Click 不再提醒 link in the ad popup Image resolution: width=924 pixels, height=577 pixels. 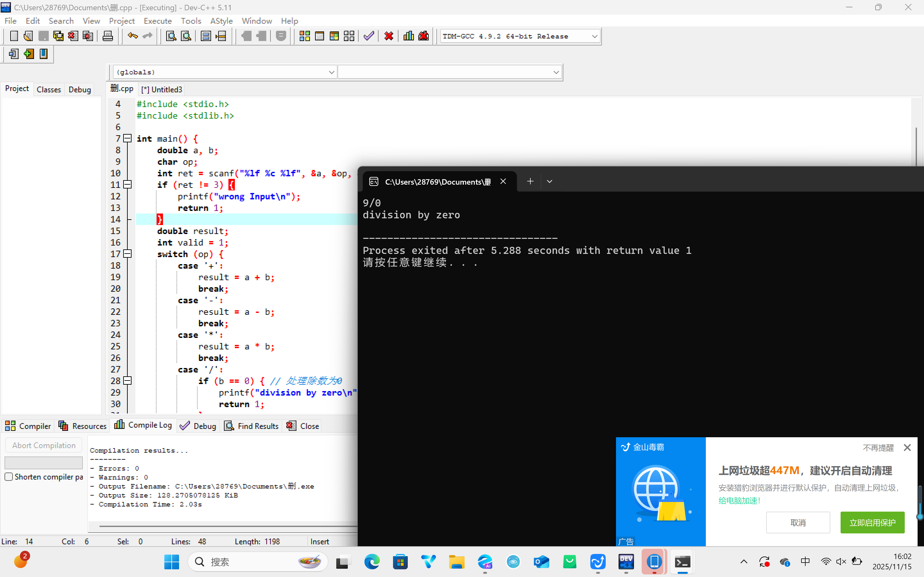(878, 447)
